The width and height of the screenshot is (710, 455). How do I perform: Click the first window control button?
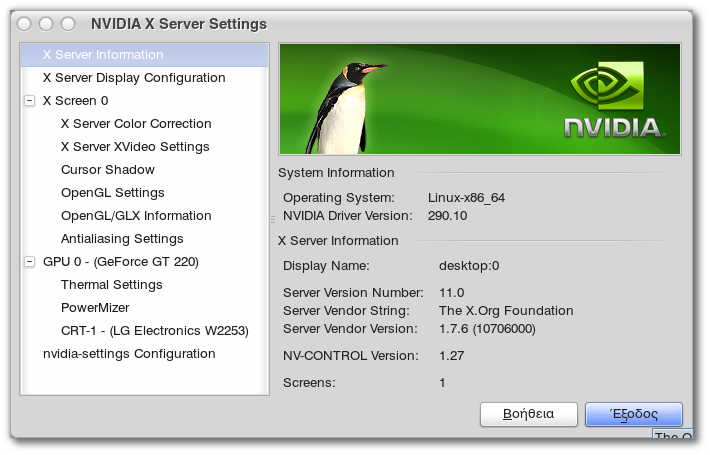click(24, 24)
